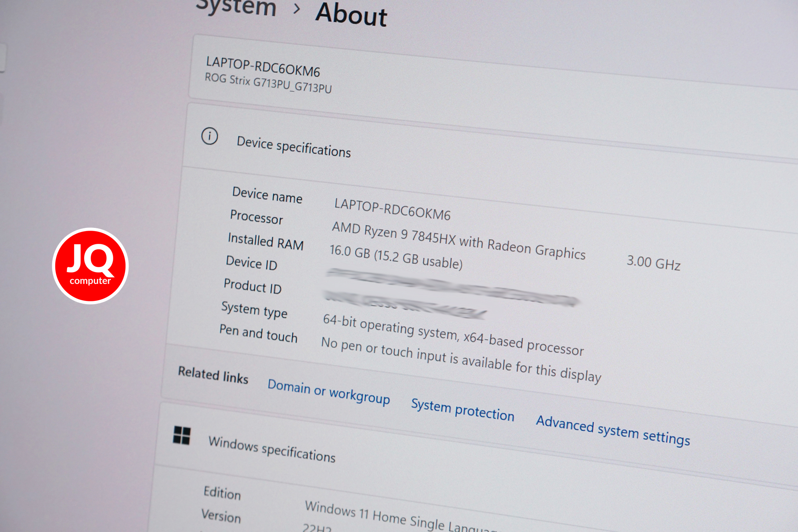This screenshot has width=798, height=532.
Task: Select the ROG Strix G713PU_G713PU model text
Action: (x=268, y=83)
